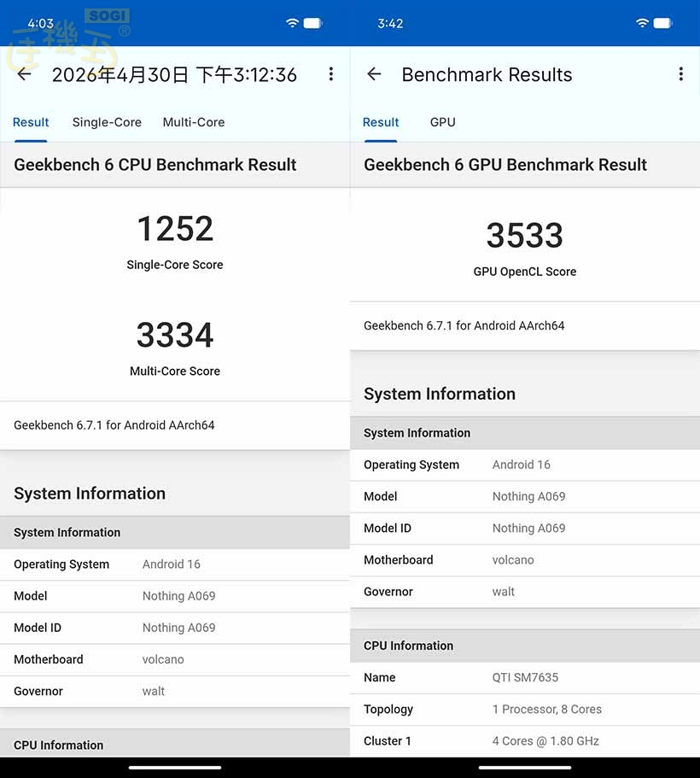Image resolution: width=700 pixels, height=778 pixels.
Task: Tap the Operating System row on the GPU screen
Action: click(525, 465)
